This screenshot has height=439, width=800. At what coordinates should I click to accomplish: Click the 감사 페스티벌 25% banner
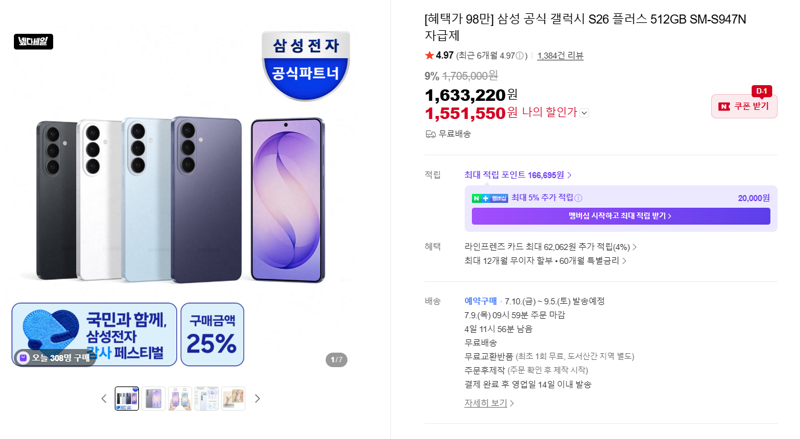coord(128,334)
